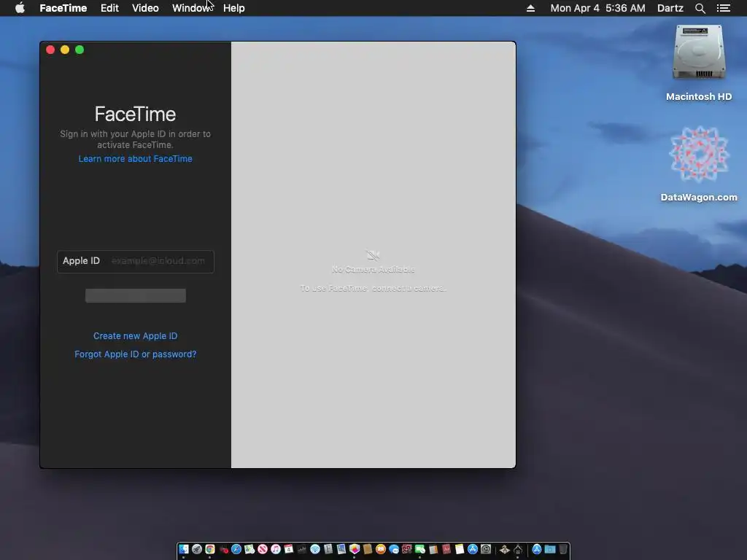Click Learn more about FaceTime link
Image resolution: width=747 pixels, height=560 pixels.
[135, 158]
